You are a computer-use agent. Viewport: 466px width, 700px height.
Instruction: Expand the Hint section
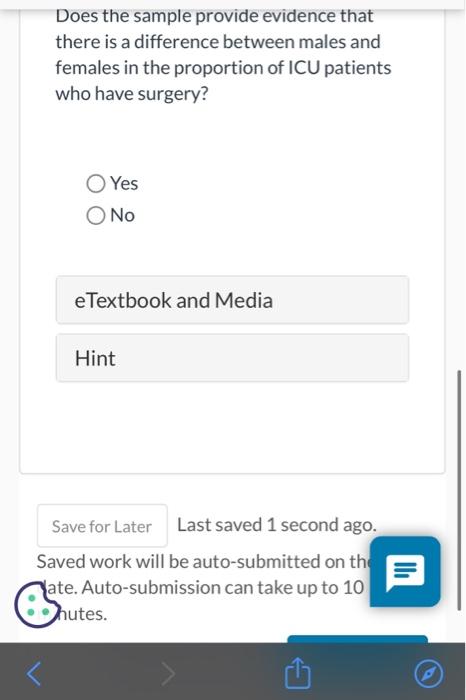pos(232,358)
